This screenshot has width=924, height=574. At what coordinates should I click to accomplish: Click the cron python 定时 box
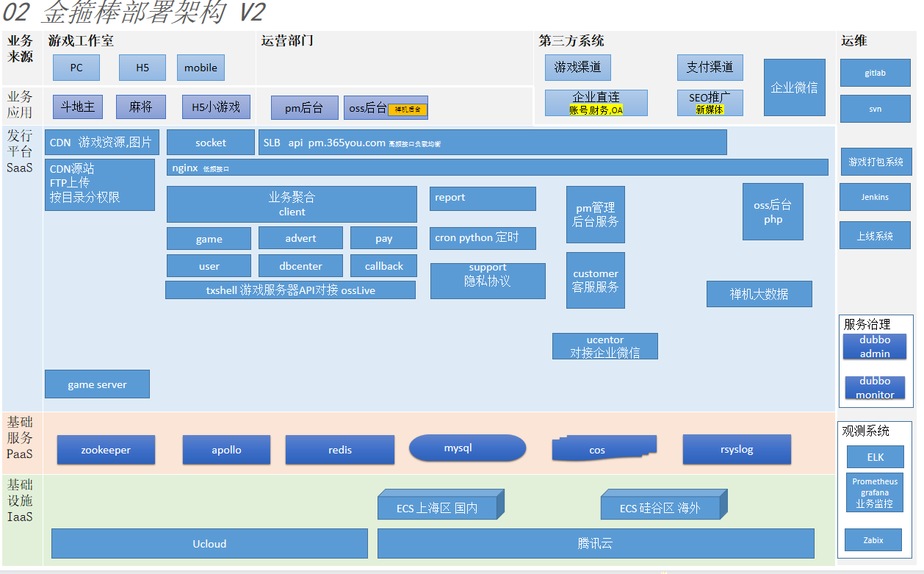pyautogui.click(x=483, y=238)
